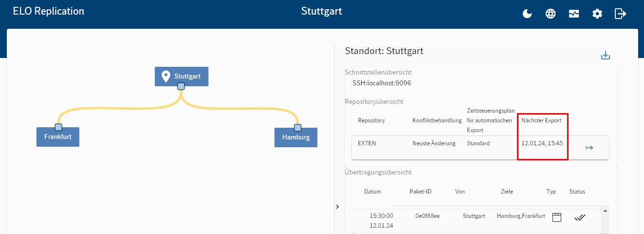Click the download icon beside Standort: Stuttgart
Image resolution: width=644 pixels, height=234 pixels.
[606, 55]
